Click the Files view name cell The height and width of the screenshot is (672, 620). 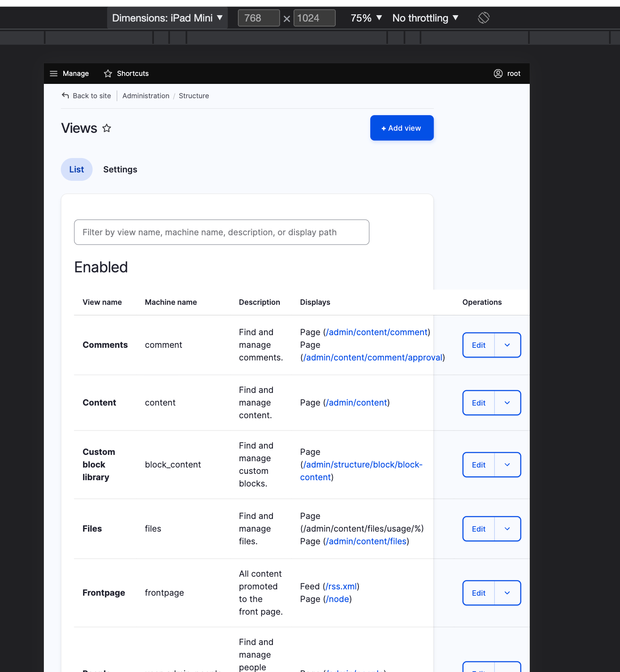coord(92,529)
